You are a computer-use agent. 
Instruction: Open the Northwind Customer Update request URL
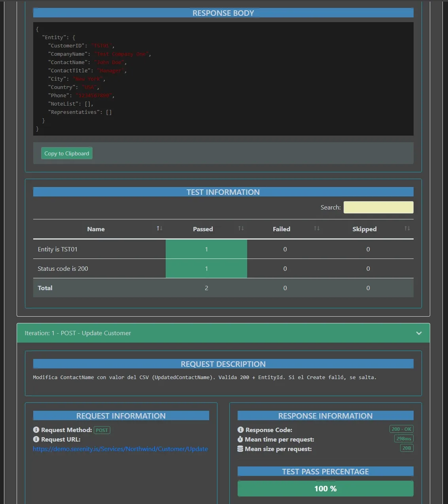120,449
